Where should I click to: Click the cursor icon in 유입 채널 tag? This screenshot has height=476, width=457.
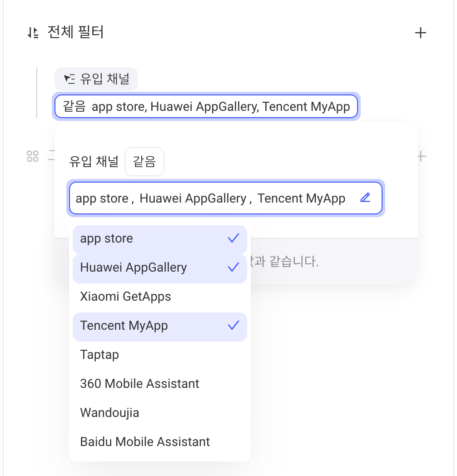69,79
